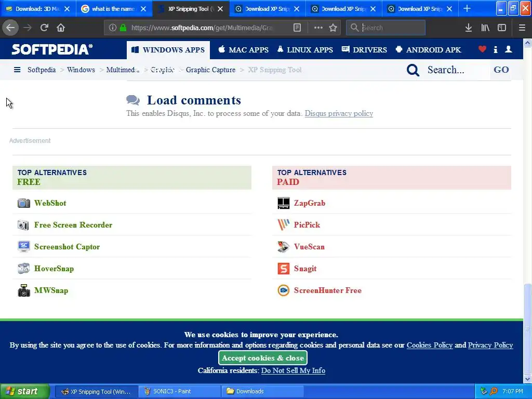The image size is (532, 399).
Task: Open the WebShot alternative link
Action: [50, 203]
